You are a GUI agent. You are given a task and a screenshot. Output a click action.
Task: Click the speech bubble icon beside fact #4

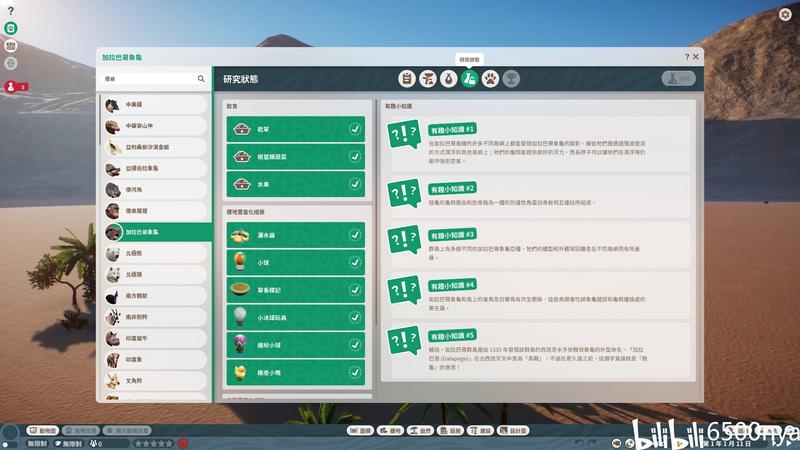pos(404,290)
